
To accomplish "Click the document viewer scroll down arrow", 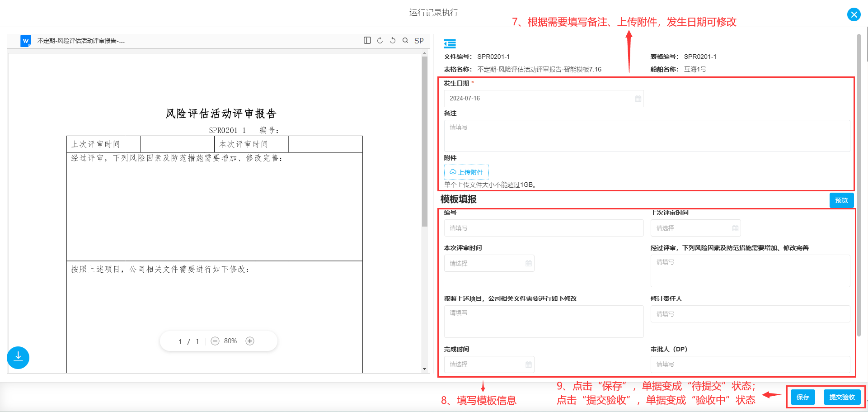I will point(424,369).
